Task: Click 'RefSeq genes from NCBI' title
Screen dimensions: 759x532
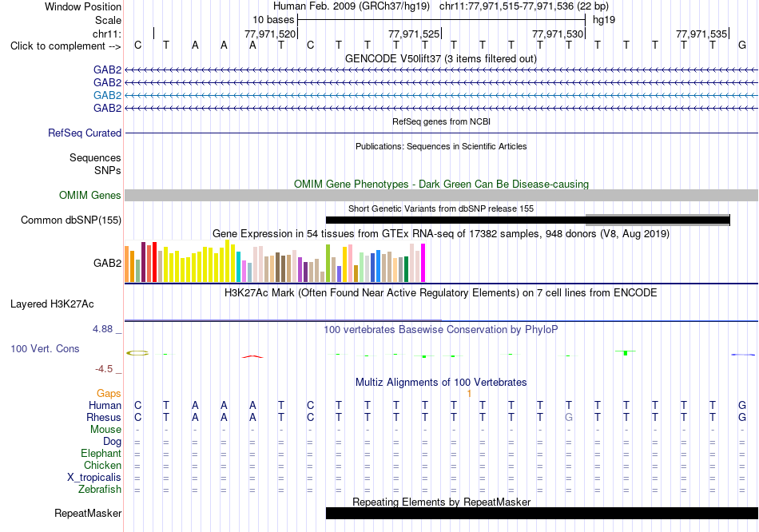Action: [x=441, y=121]
